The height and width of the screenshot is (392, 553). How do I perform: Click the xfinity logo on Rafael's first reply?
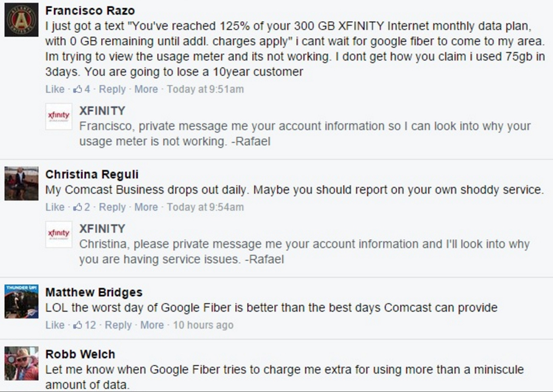click(58, 116)
